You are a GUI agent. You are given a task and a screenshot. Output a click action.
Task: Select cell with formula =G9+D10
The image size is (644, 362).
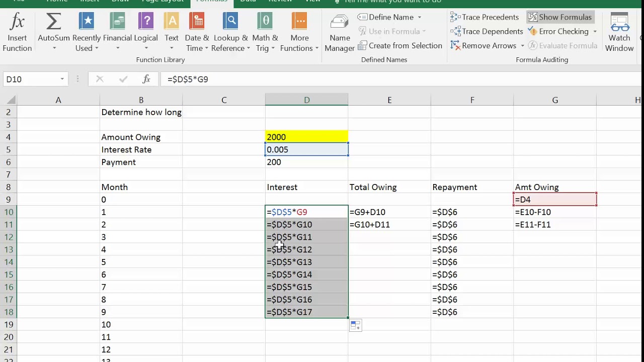[x=389, y=212]
